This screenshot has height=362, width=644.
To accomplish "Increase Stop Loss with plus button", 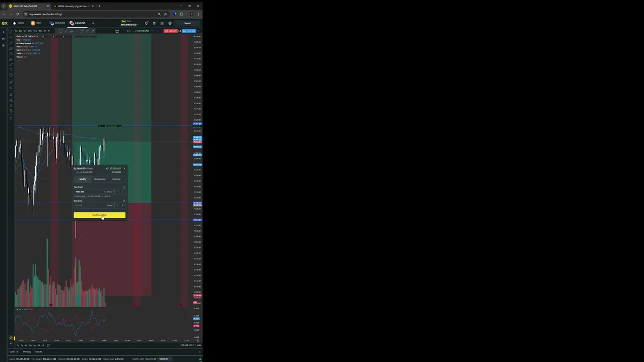I will coord(122,205).
